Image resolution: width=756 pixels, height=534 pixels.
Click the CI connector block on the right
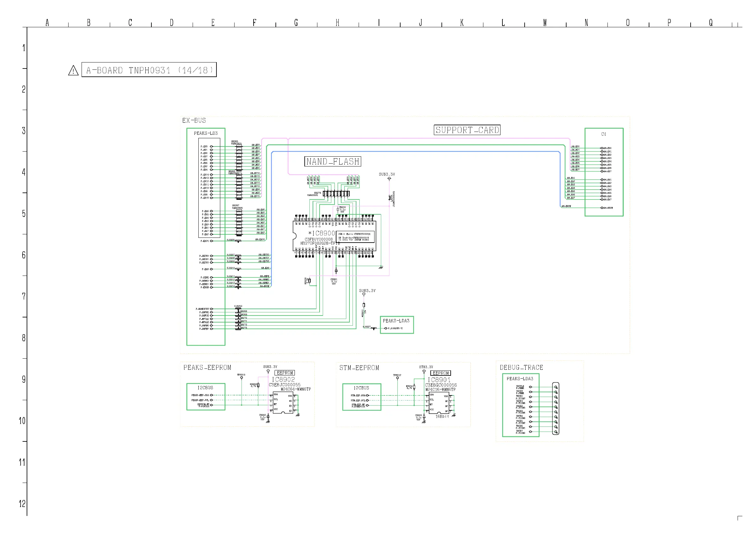(604, 172)
